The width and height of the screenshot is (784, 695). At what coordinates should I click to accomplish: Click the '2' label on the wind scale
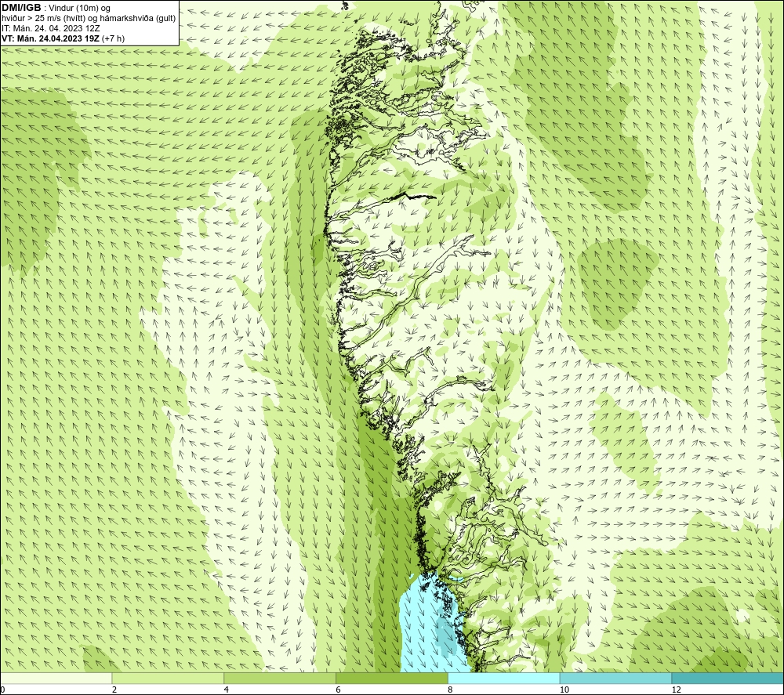(x=114, y=690)
